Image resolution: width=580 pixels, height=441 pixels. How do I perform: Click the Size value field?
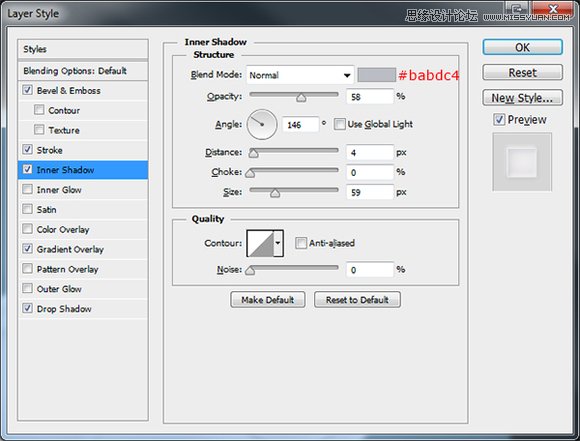(370, 192)
